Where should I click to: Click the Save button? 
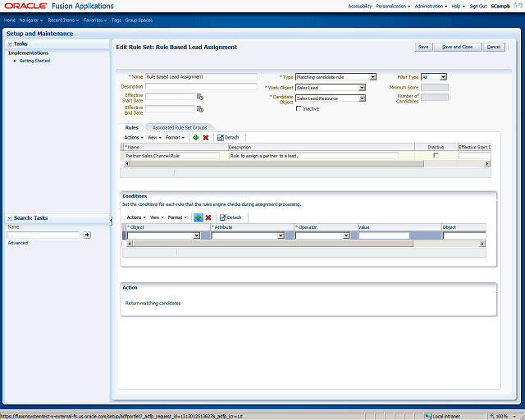point(423,47)
